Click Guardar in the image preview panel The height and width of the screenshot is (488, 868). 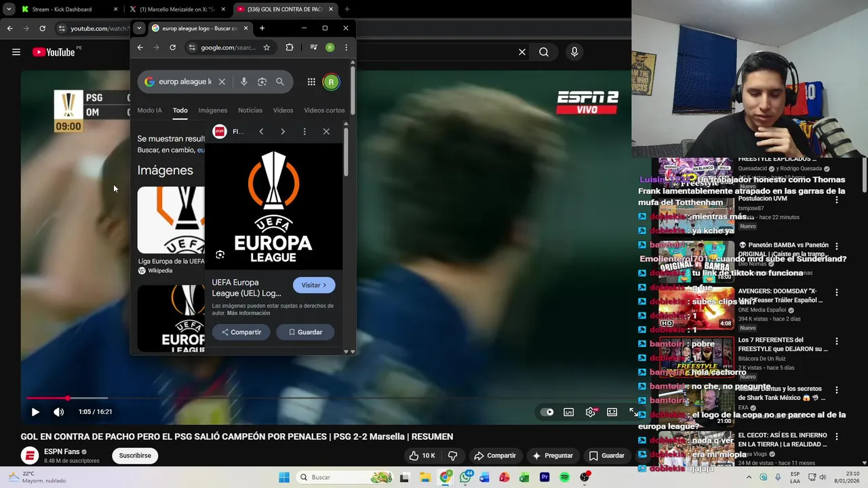coord(304,332)
